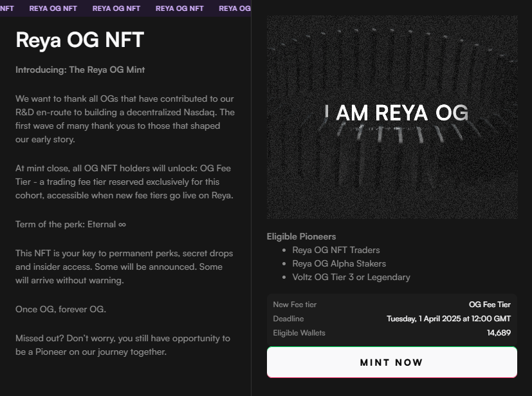The image size is (532, 396).
Task: Select the third REYA OG NFT banner entry
Action: (x=179, y=8)
